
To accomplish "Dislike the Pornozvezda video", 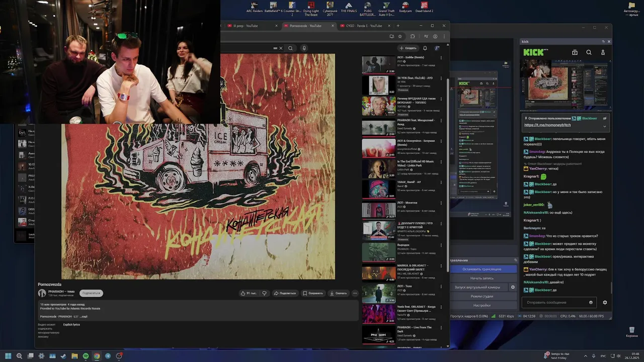I will click(264, 293).
